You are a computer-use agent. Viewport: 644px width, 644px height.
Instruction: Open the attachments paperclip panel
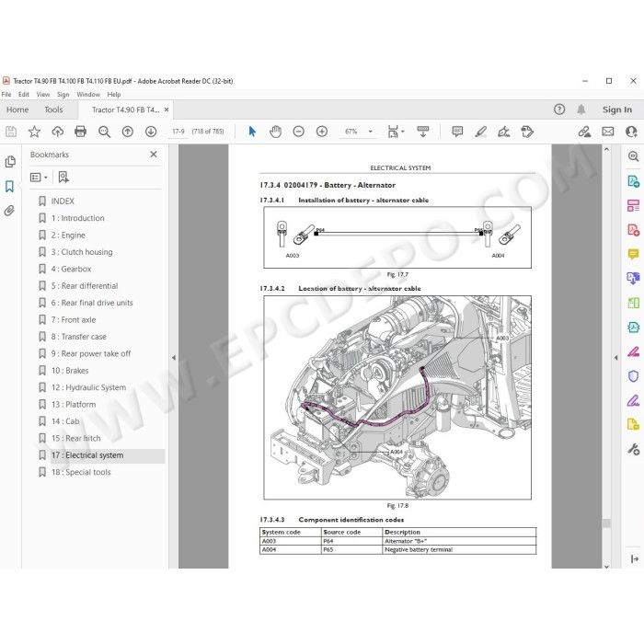click(9, 211)
